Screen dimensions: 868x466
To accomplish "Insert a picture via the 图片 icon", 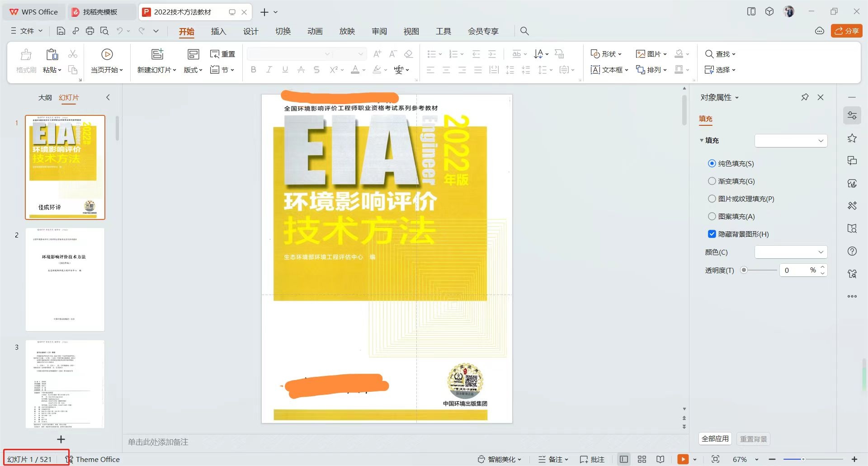I will (x=650, y=54).
